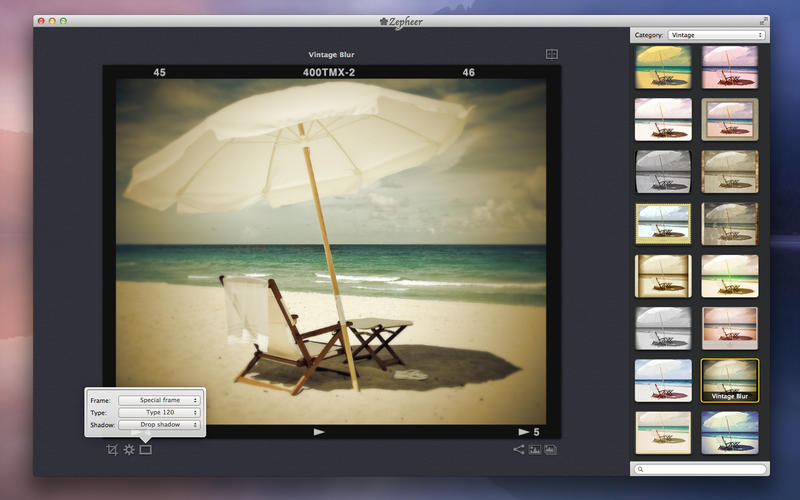Screen dimensions: 800x500
Task: Choose the yellow-tinted filter thumbnail
Action: coord(663,67)
